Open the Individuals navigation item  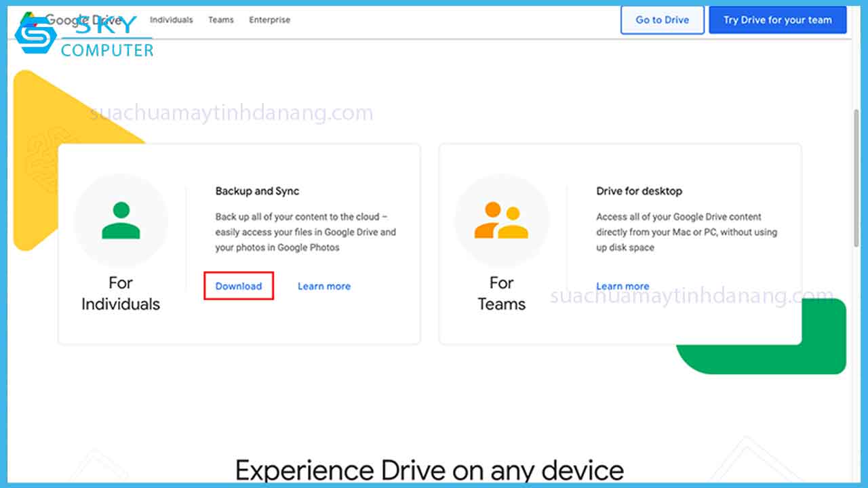click(x=171, y=20)
